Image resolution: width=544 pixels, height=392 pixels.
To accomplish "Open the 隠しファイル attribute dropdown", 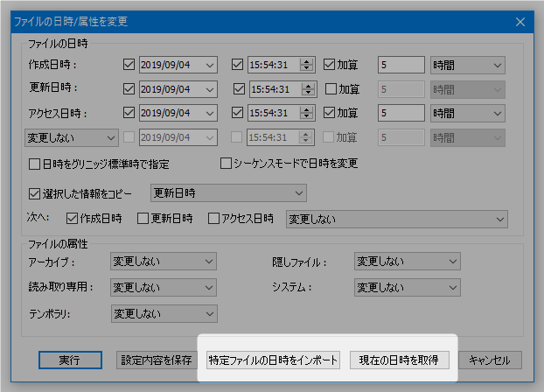I will (408, 261).
